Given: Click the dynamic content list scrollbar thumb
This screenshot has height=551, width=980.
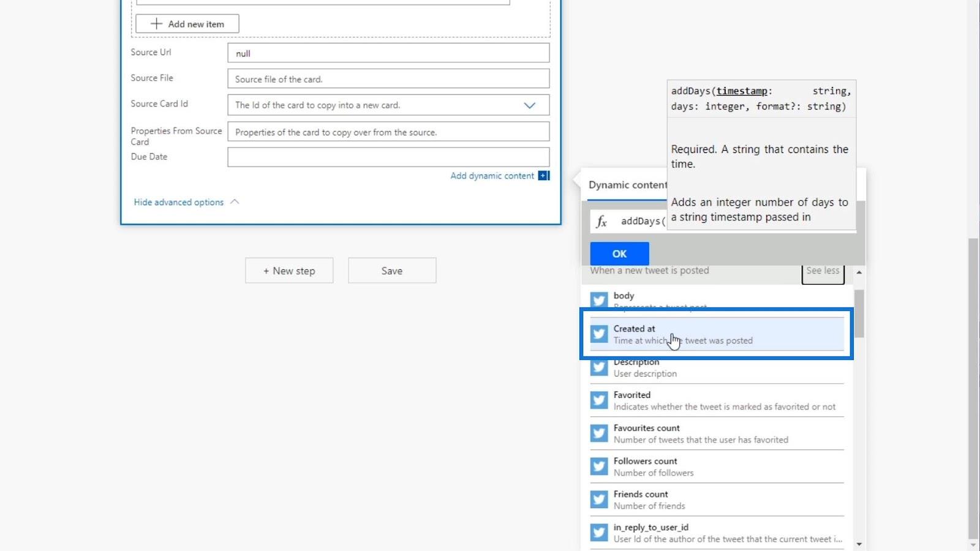Looking at the screenshot, I should click(x=859, y=313).
